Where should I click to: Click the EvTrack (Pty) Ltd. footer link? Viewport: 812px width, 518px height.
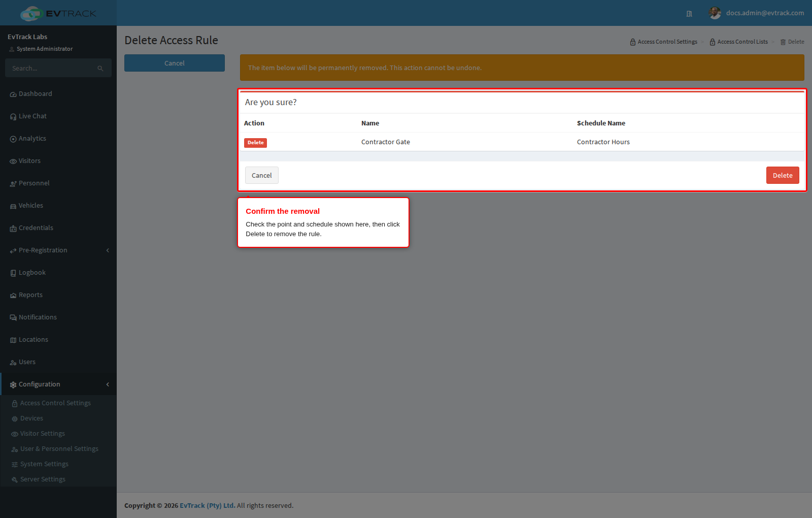pyautogui.click(x=208, y=505)
